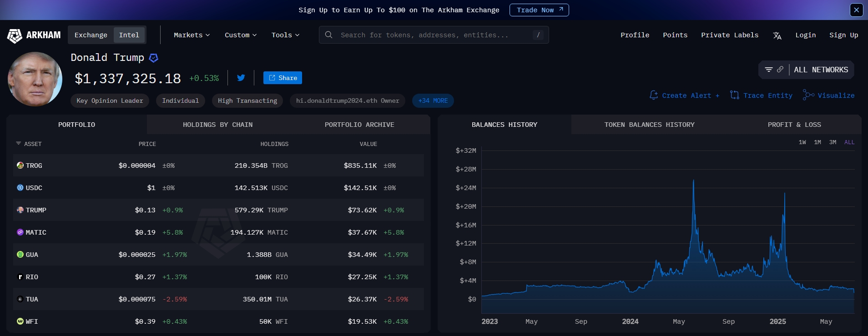Screen dimensions: 868x336
Task: Sort by the PRICE column header
Action: coord(147,144)
